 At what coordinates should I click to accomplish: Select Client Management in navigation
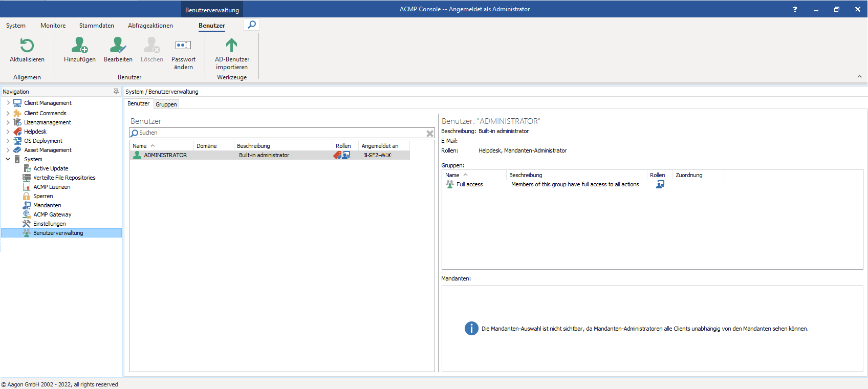48,103
